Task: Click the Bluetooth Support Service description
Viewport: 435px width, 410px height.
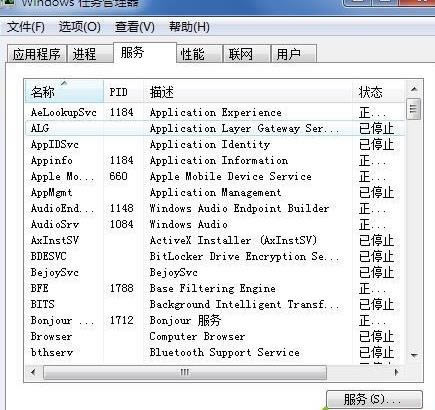Action: (x=225, y=352)
